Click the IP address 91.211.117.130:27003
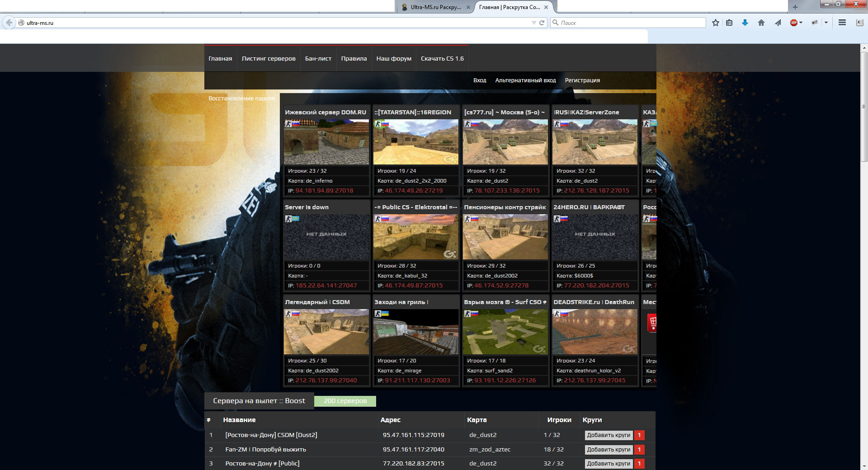The width and height of the screenshot is (868, 470). pos(417,381)
